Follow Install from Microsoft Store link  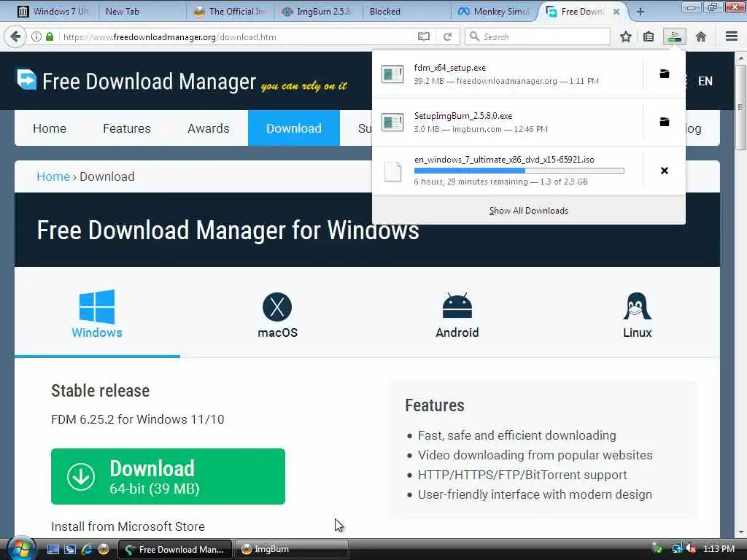pyautogui.click(x=128, y=526)
